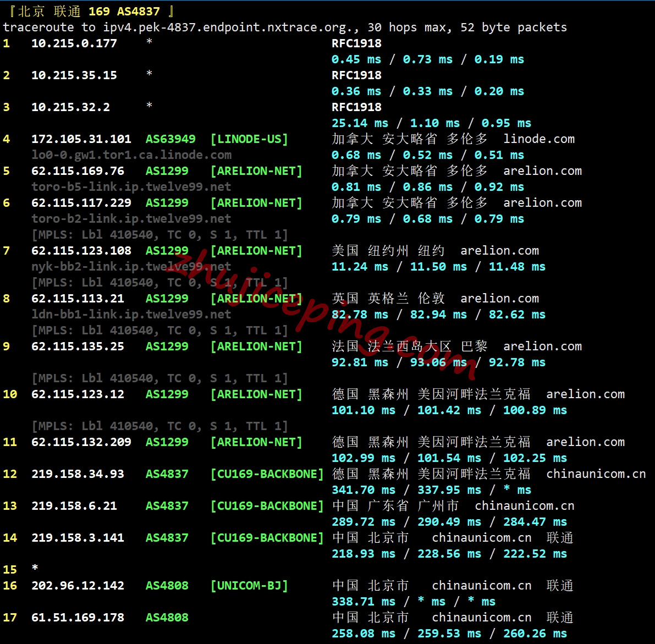The height and width of the screenshot is (644, 655).
Task: Select hop 16 IP address 202.96.12.142
Action: click(x=78, y=586)
